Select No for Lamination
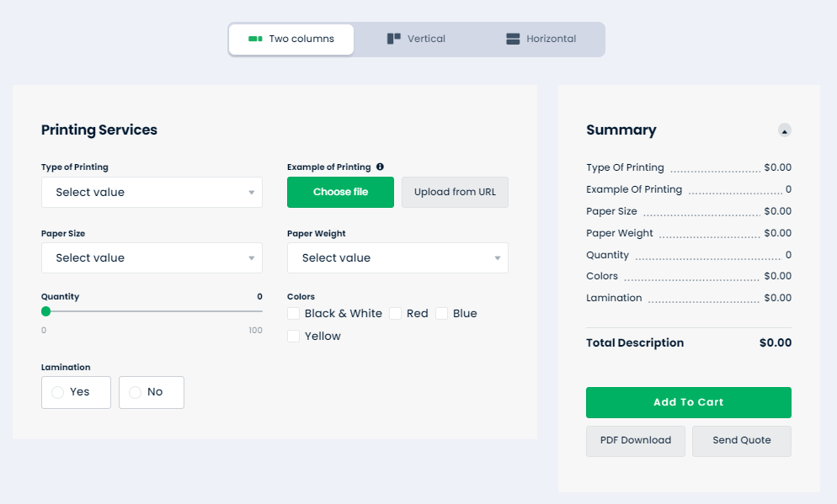The height and width of the screenshot is (504, 837). [136, 392]
